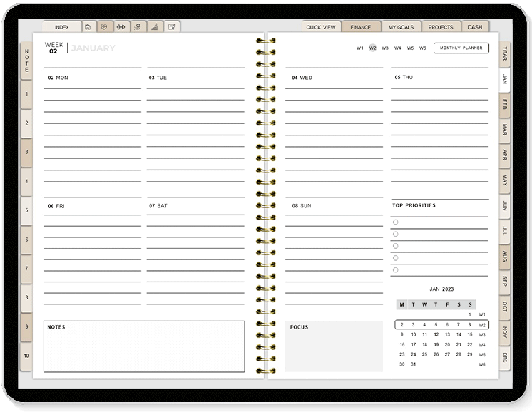Tick the first Top Priorities circle
This screenshot has height=412, width=532.
(x=395, y=222)
